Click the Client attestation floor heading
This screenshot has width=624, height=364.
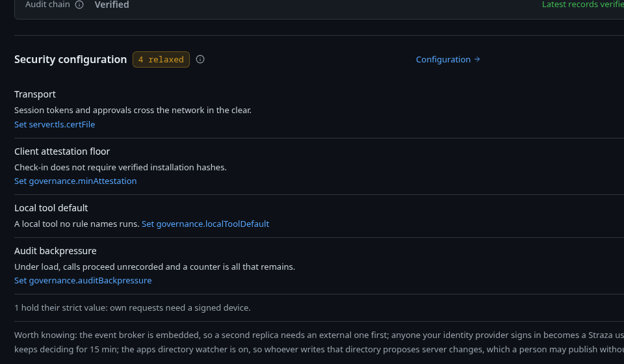62,151
